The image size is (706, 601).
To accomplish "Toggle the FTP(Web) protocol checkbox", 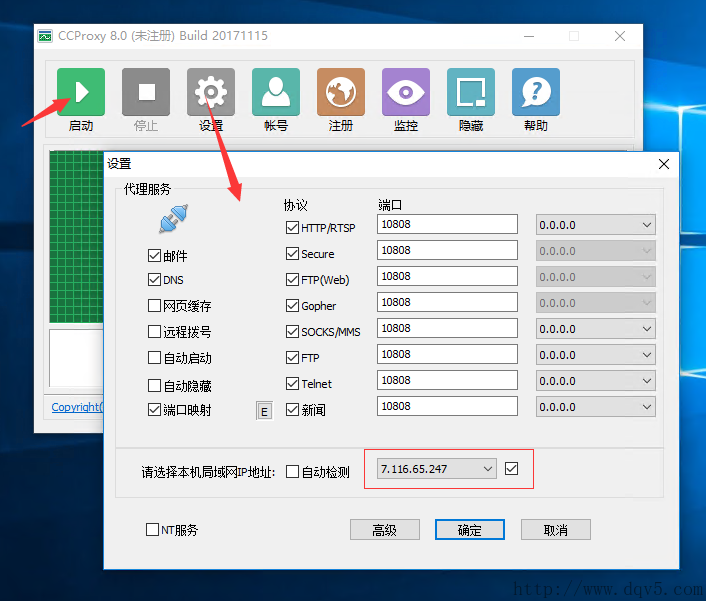I will click(x=292, y=280).
